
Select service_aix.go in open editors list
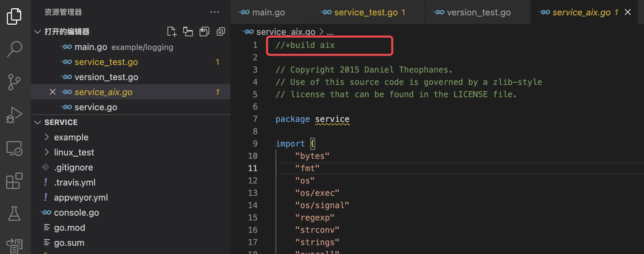tap(131, 92)
